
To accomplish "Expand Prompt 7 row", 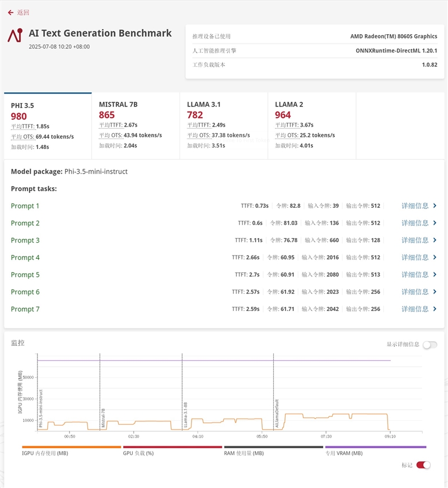I will 25,309.
